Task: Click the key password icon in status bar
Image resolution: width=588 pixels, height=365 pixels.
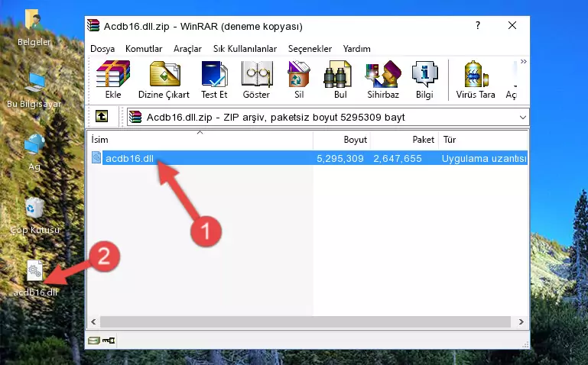Action: click(109, 341)
